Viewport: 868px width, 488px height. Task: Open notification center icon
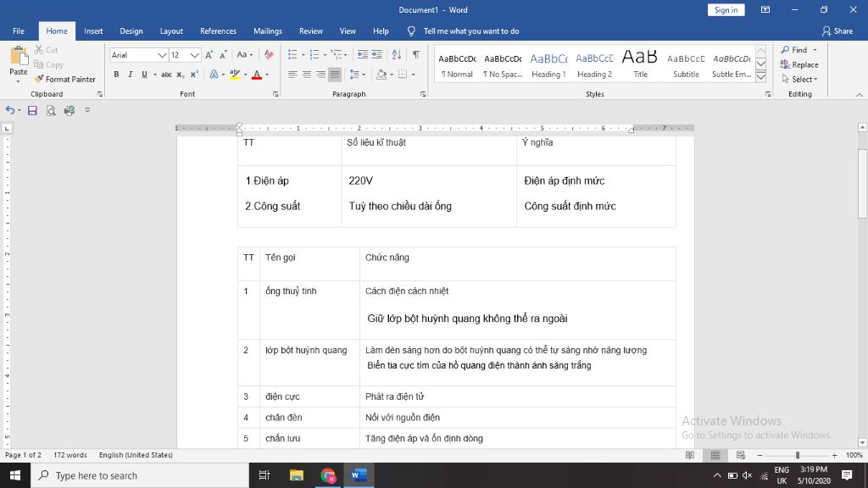[847, 475]
